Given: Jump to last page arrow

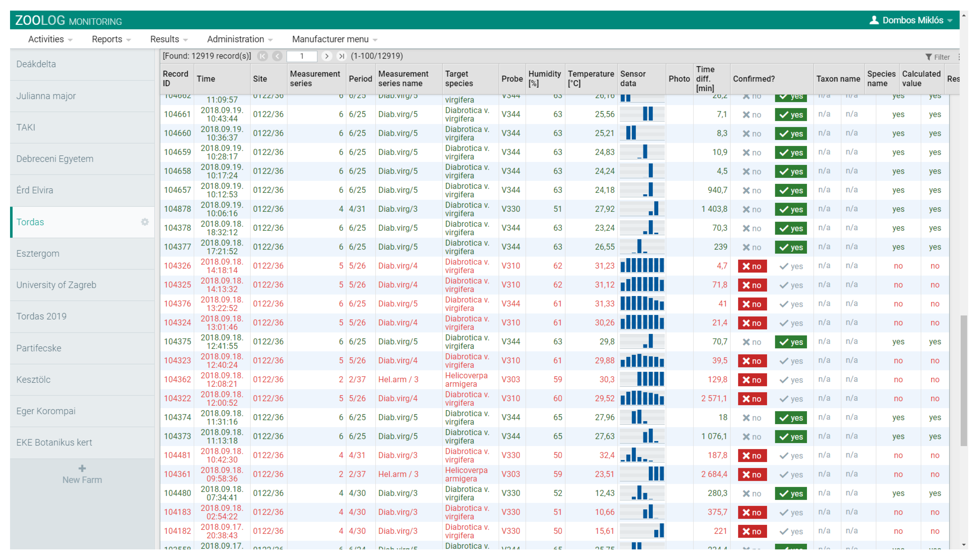Looking at the screenshot, I should (341, 56).
